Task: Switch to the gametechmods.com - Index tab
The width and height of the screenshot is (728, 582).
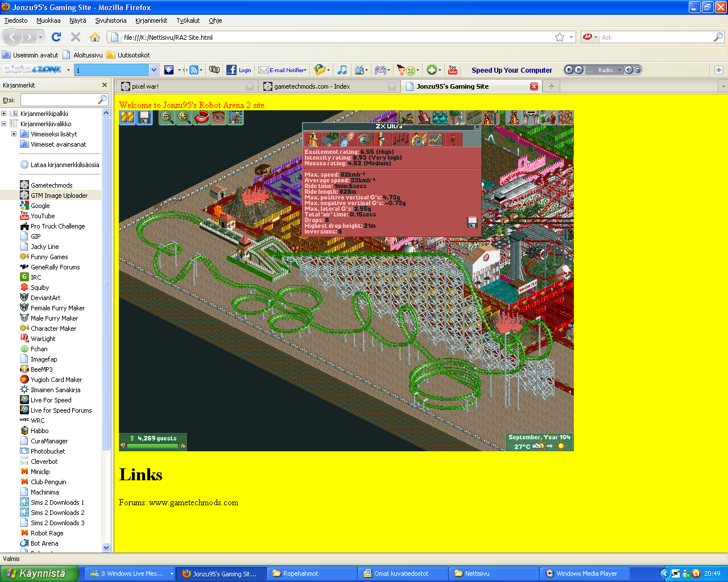Action: pyautogui.click(x=312, y=86)
